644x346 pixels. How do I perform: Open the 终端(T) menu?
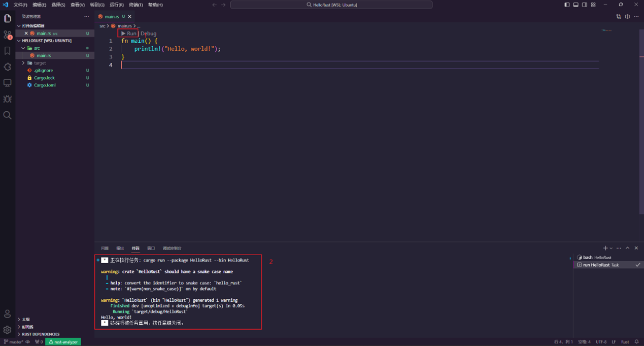[x=135, y=5]
